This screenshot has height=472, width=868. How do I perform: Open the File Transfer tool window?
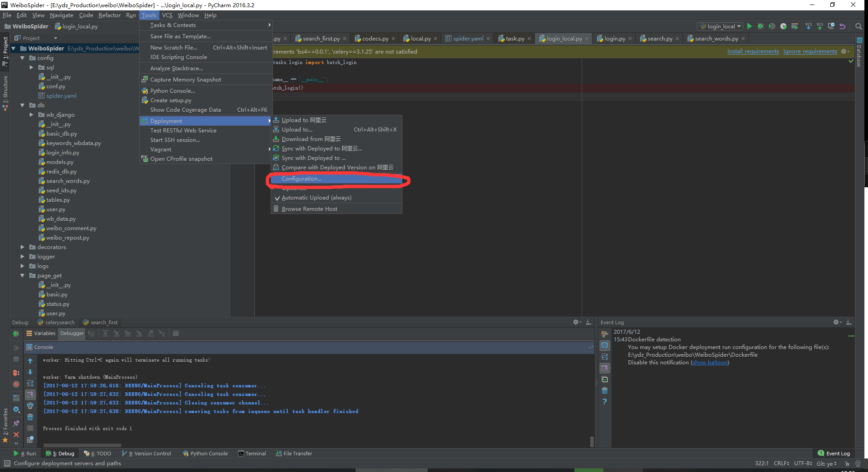click(294, 454)
